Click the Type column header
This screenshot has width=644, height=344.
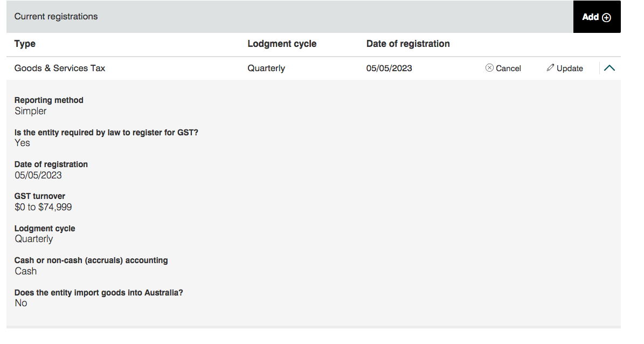coord(25,44)
